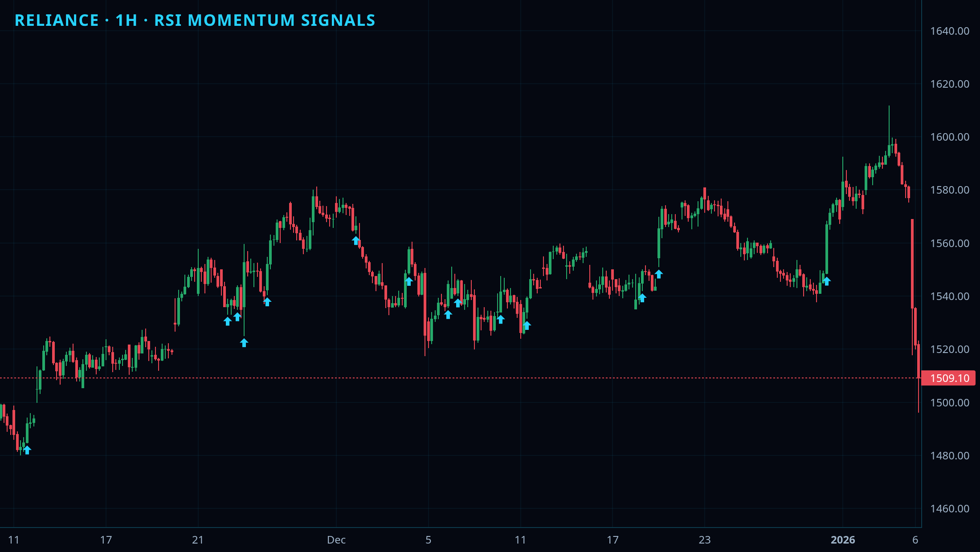Image resolution: width=980 pixels, height=552 pixels.
Task: Select the 1600.00 price axis label
Action: point(950,137)
